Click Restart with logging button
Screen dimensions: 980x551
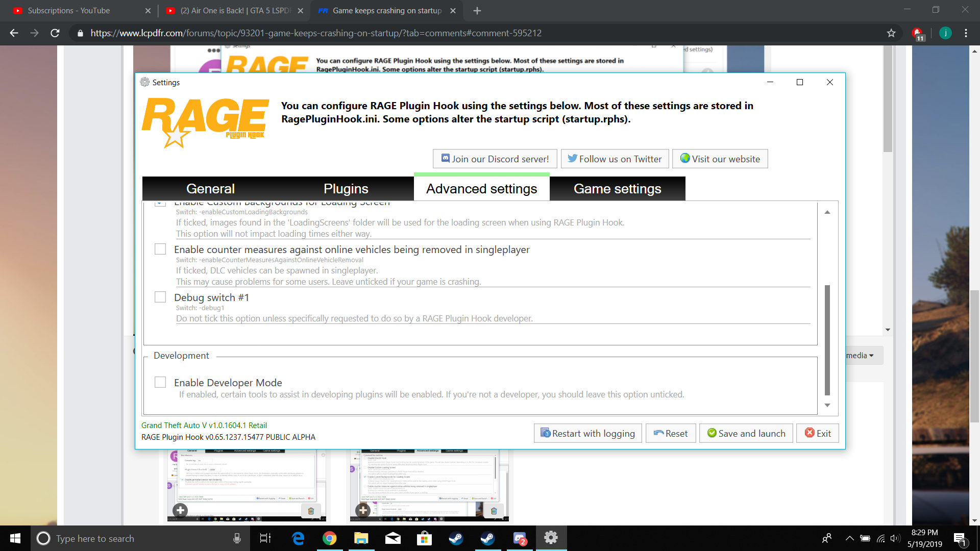click(x=587, y=433)
